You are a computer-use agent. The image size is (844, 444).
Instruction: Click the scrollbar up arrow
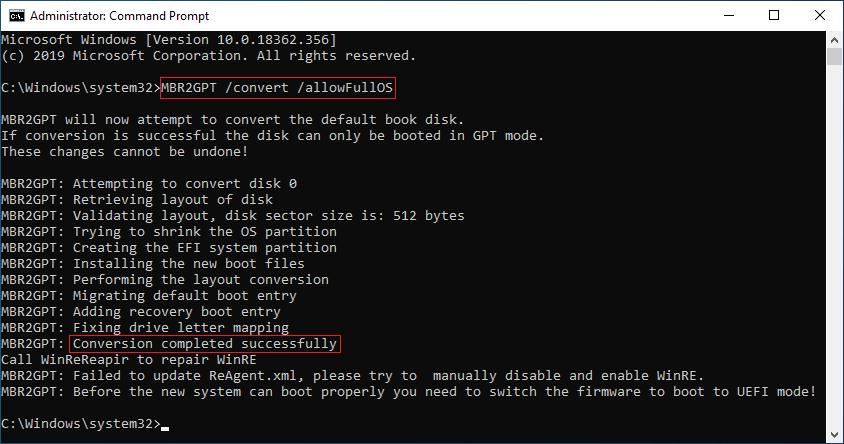(835, 38)
